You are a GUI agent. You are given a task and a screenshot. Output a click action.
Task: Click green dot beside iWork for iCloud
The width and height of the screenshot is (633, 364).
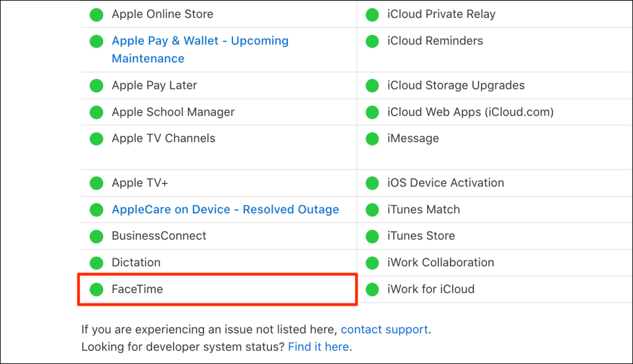point(372,289)
